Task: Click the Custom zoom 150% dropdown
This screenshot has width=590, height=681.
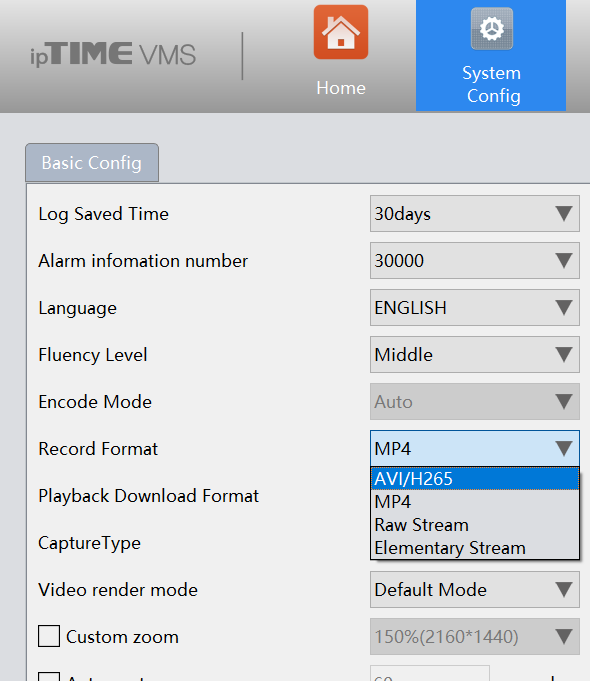Action: coord(475,637)
